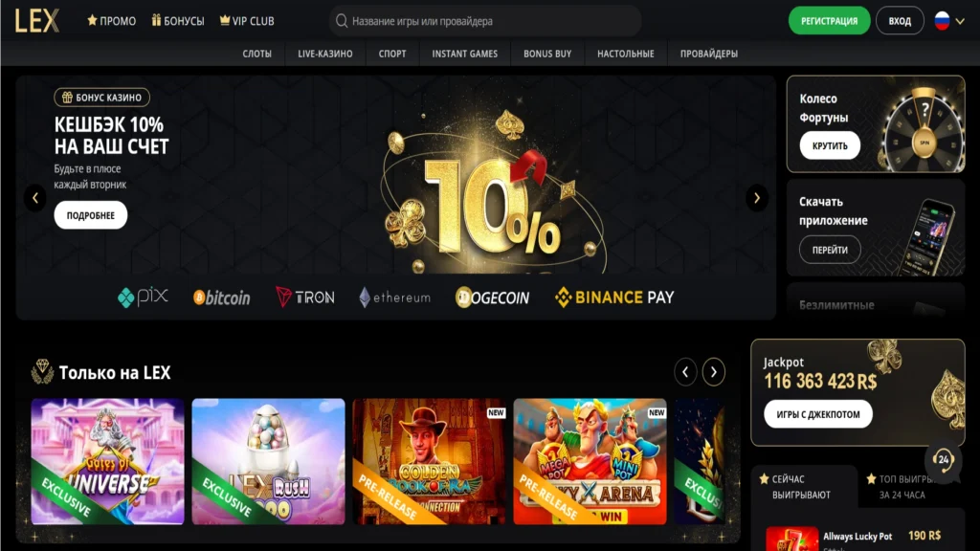
Task: Show previous banner slide arrow
Action: [35, 198]
